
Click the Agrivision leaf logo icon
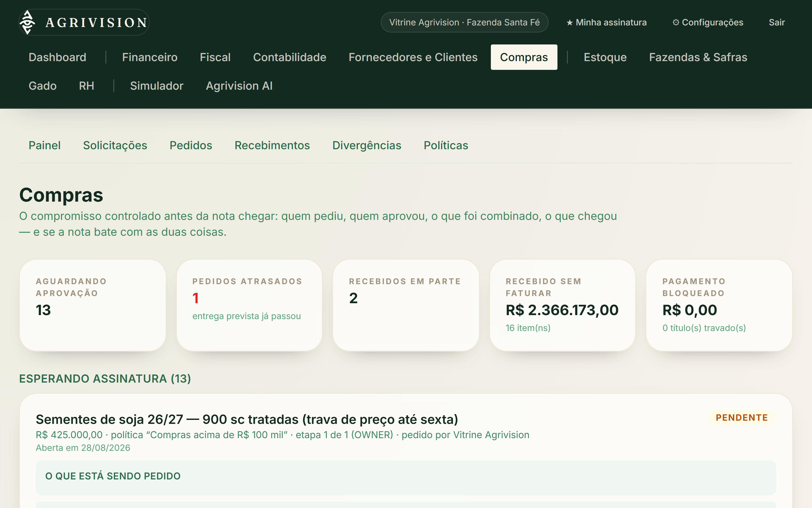point(27,22)
